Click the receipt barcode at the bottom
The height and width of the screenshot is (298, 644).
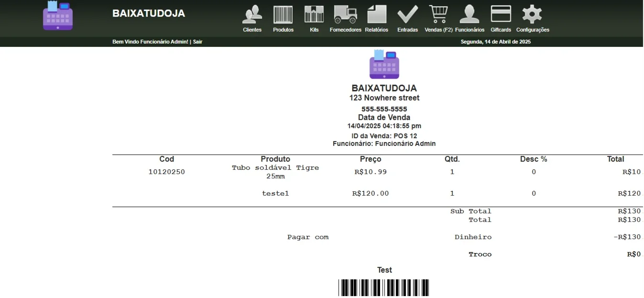point(384,288)
